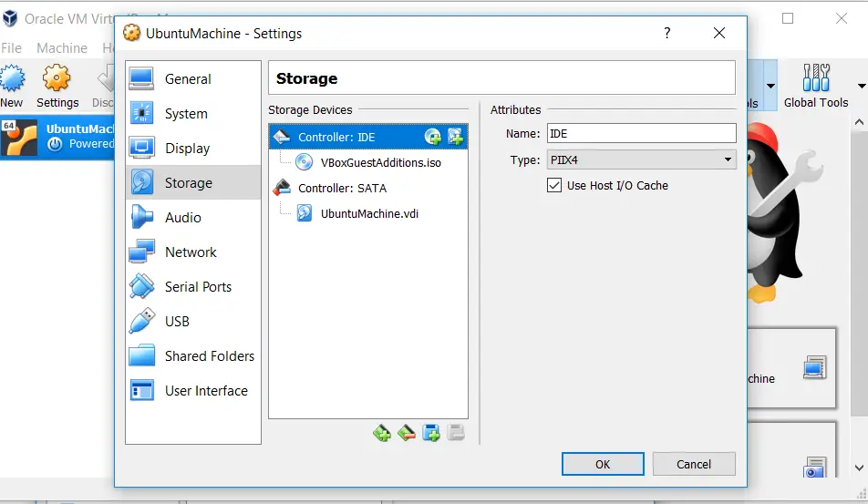Image resolution: width=868 pixels, height=504 pixels.
Task: Toggle Use Host I/O Cache checkbox
Action: click(x=554, y=185)
